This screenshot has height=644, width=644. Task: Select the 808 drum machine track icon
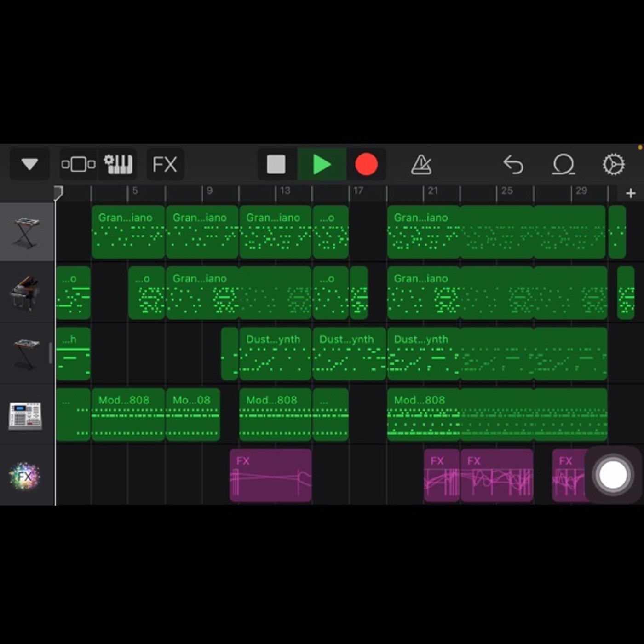pos(25,416)
